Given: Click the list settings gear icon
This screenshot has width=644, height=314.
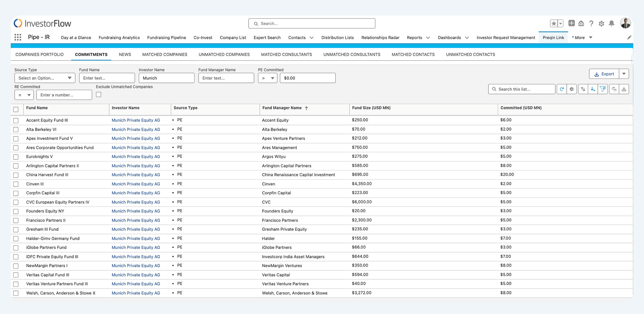Looking at the screenshot, I should click(572, 89).
